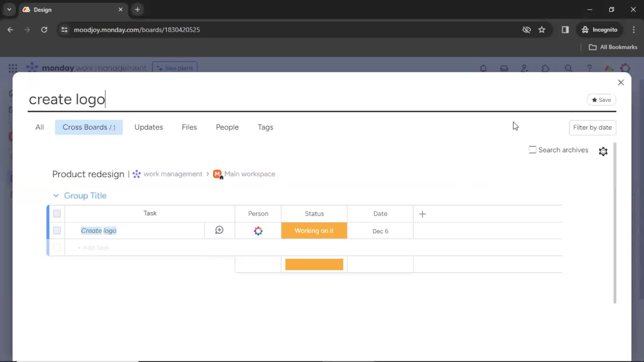Screen dimensions: 644x362
Task: Click the Date column header
Action: pos(380,214)
